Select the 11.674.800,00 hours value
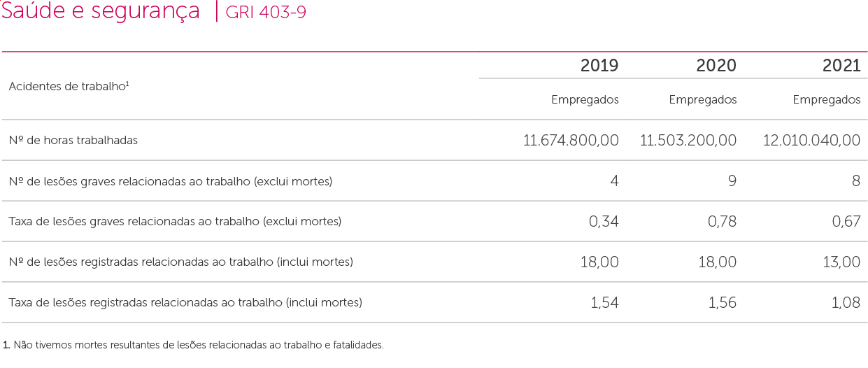The image size is (868, 368). point(571,140)
